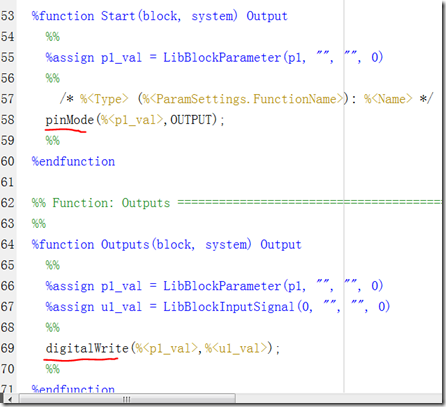This screenshot has width=446, height=407.
Task: Click the p1_val assign statement on line 55
Action: pyautogui.click(x=214, y=57)
